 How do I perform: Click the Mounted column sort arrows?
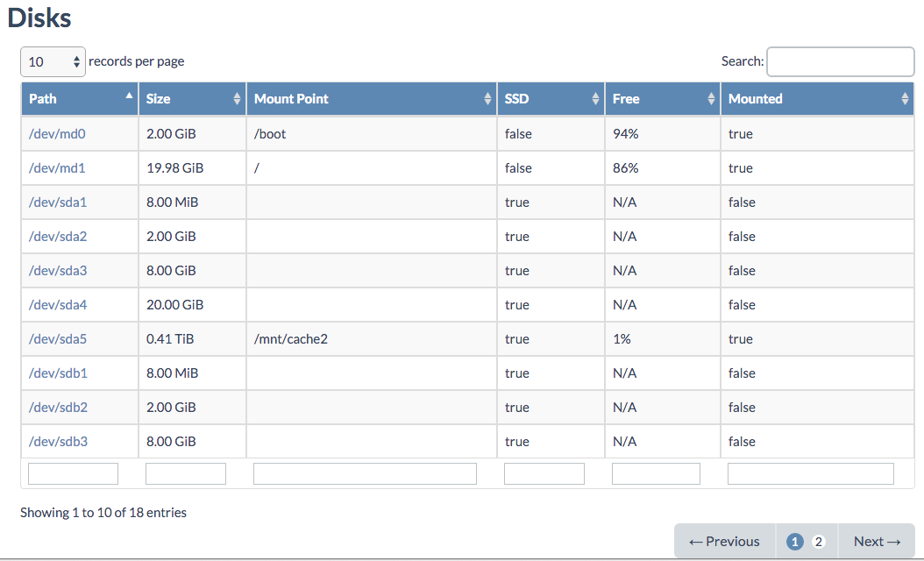[x=906, y=99]
